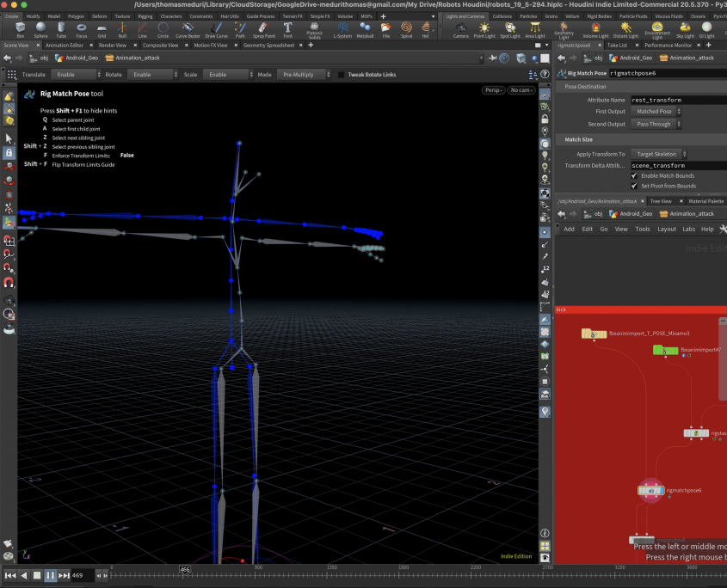This screenshot has width=727, height=588.
Task: Click the Camera shelf tool
Action: coord(461,29)
